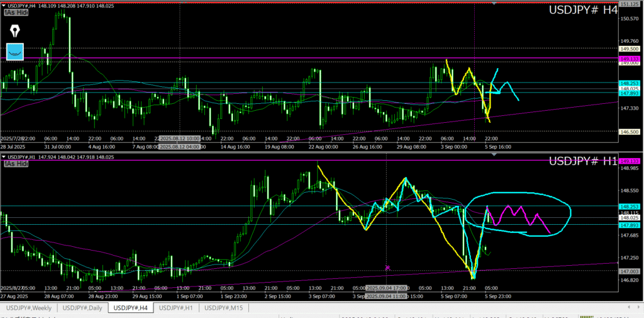644x318 pixels.
Task: Switch to the USDJPY#,Weekly tab
Action: coord(28,308)
